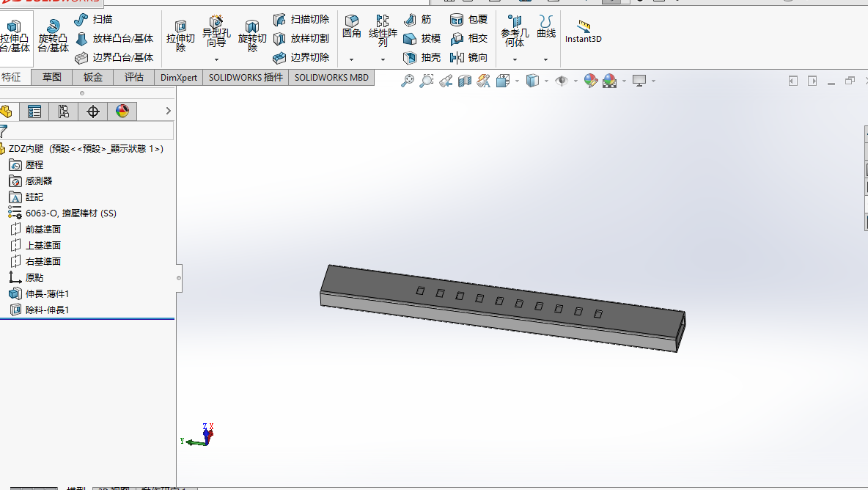Open the SOLIDWORKS 插件 tab
Viewport: 868px width, 490px height.
tap(246, 78)
